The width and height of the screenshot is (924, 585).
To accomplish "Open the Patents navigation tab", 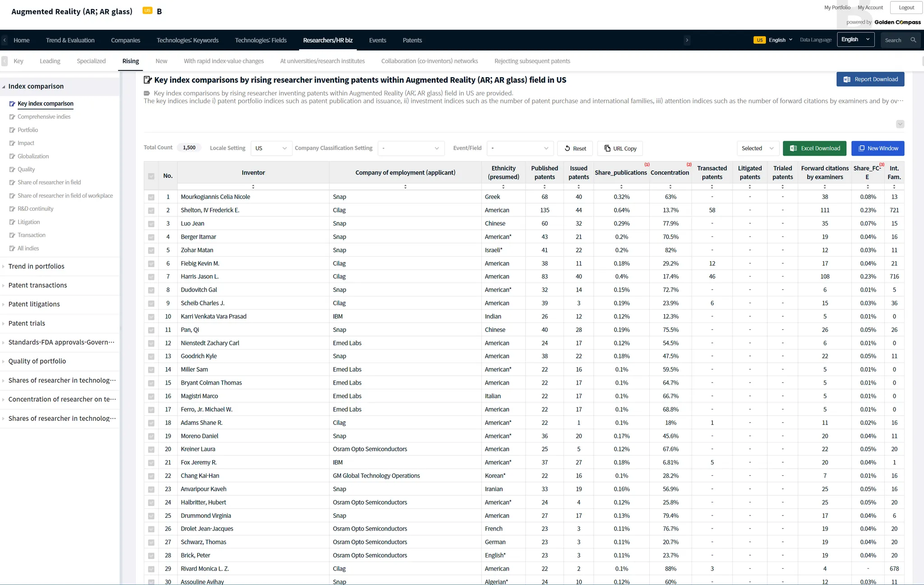I will pyautogui.click(x=412, y=40).
